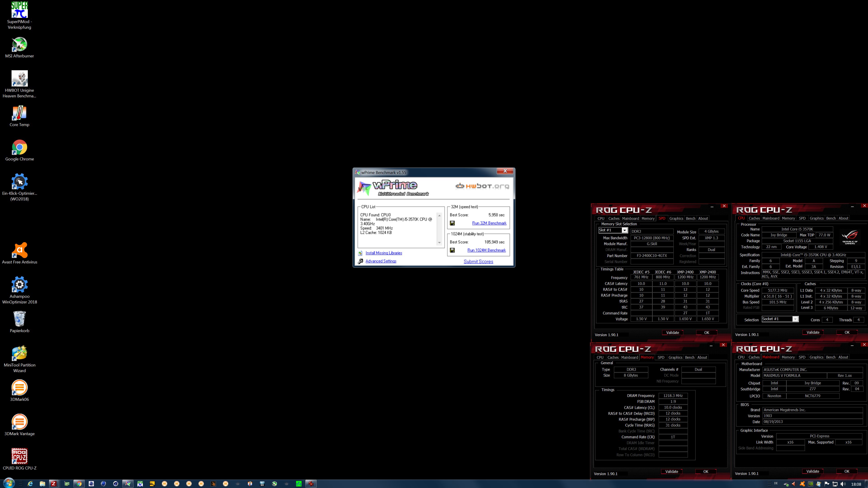
Task: Open Ein-Klick-Optimierer (WO2018) shortcut
Action: (x=19, y=187)
